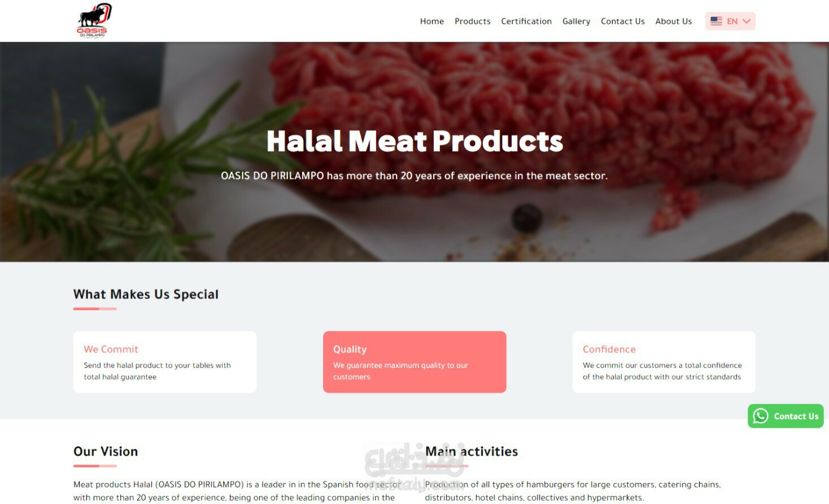Select the Confidence card
Image resolution: width=829 pixels, height=504 pixels.
[x=664, y=362]
